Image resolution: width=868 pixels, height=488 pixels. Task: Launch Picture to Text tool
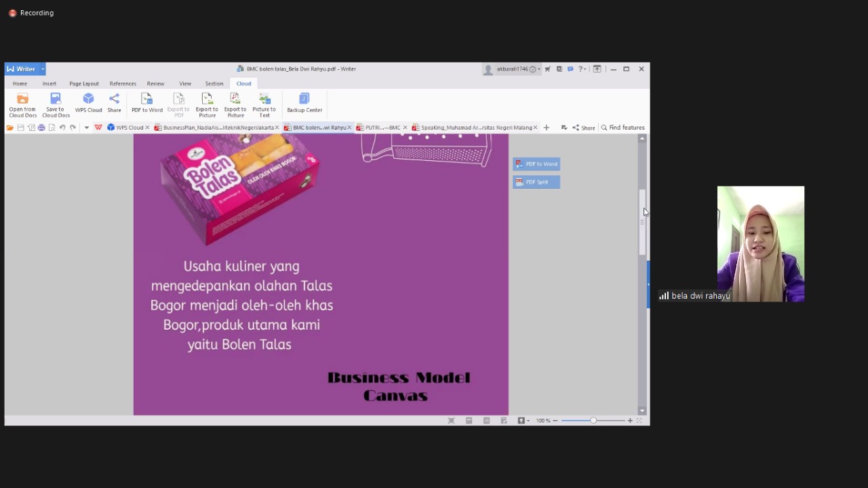pos(264,105)
